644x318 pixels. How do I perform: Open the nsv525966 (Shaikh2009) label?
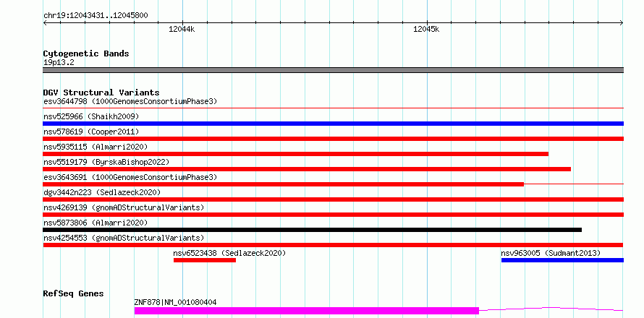click(91, 116)
